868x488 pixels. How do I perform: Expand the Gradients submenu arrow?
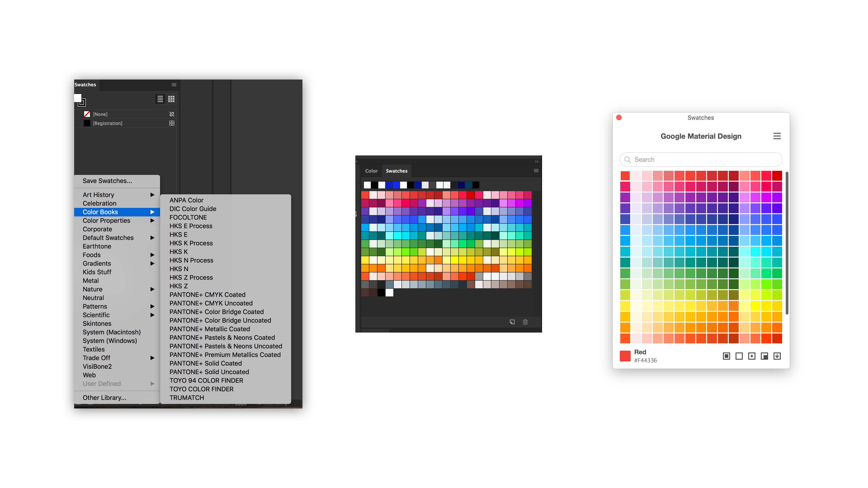click(152, 263)
